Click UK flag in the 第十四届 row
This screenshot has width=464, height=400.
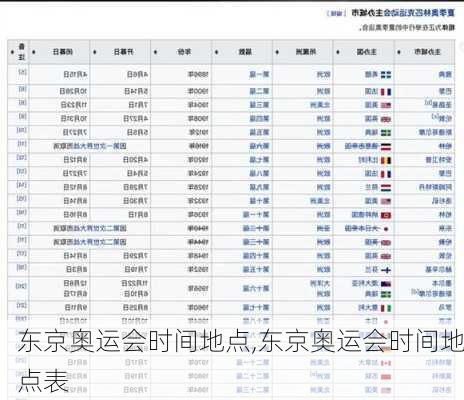386,256
